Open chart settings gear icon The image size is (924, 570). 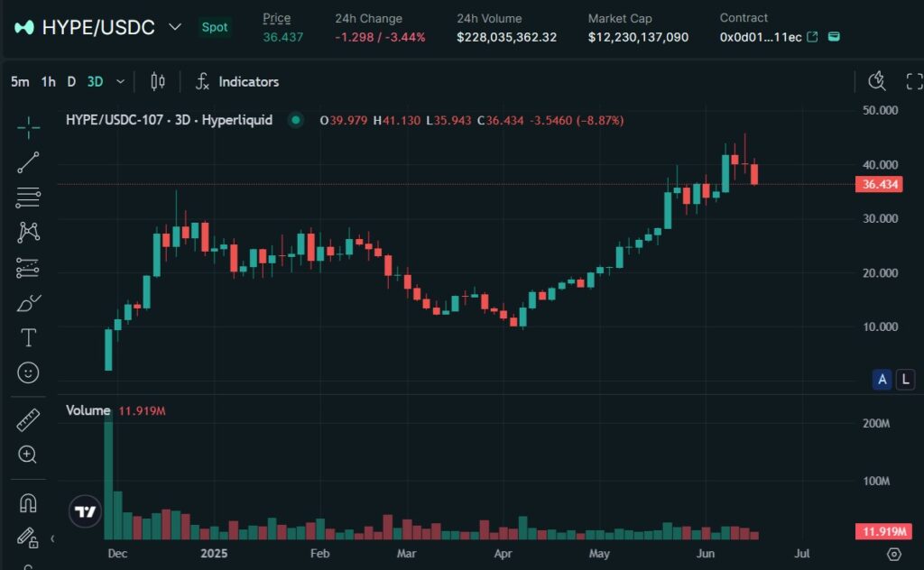click(894, 554)
